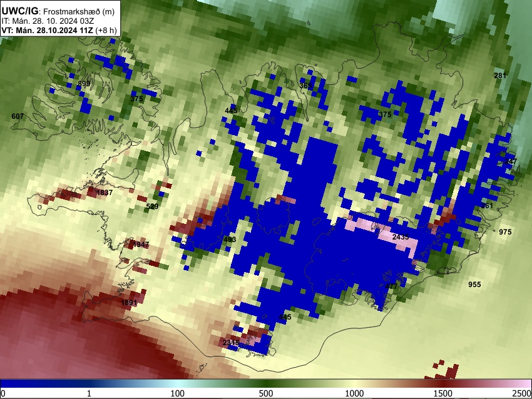Click the '2500' label on the colour scale

pyautogui.click(x=522, y=393)
